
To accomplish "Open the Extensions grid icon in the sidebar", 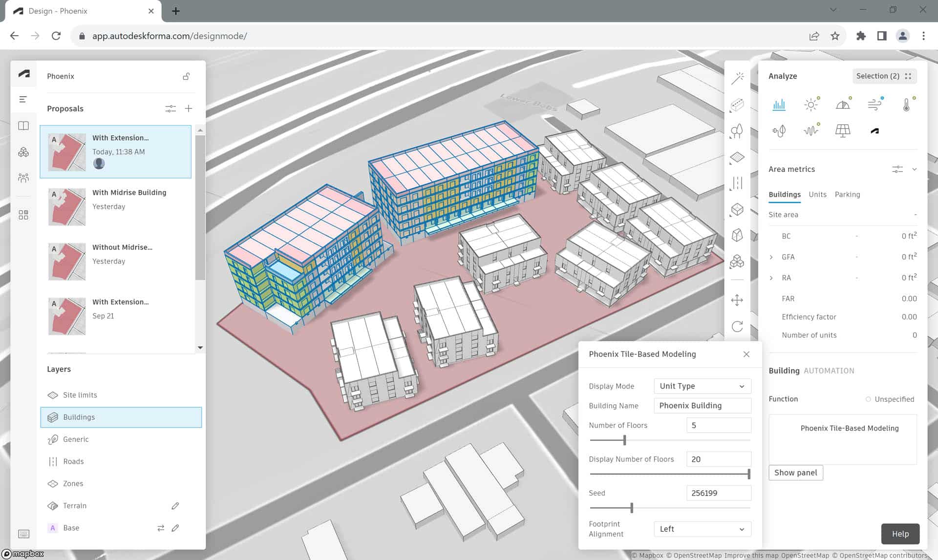I will click(x=23, y=214).
